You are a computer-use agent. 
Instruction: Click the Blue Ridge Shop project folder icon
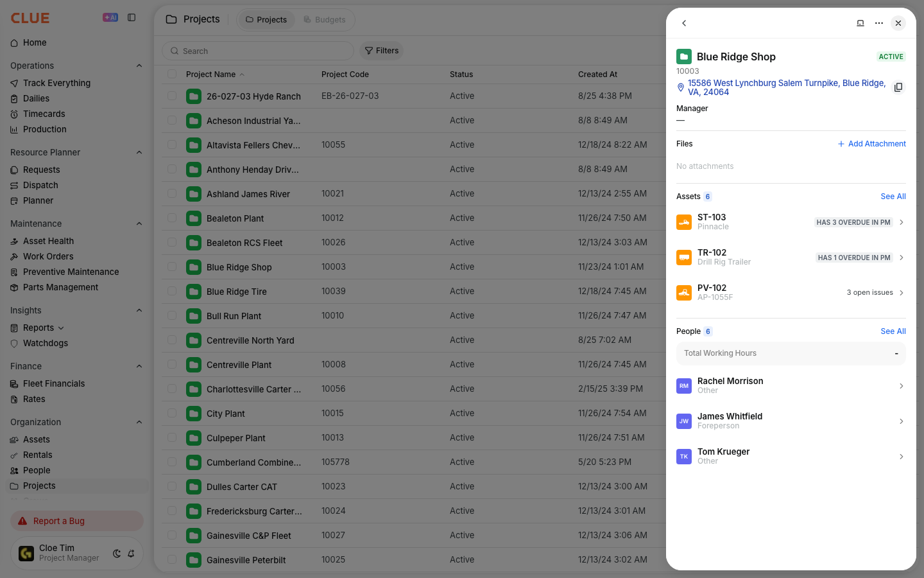(684, 57)
